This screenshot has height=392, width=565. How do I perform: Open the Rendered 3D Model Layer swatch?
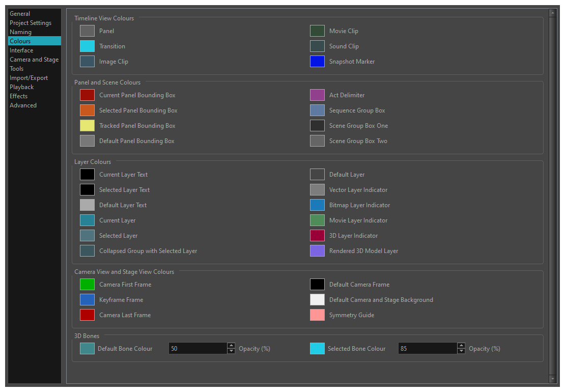pyautogui.click(x=317, y=251)
